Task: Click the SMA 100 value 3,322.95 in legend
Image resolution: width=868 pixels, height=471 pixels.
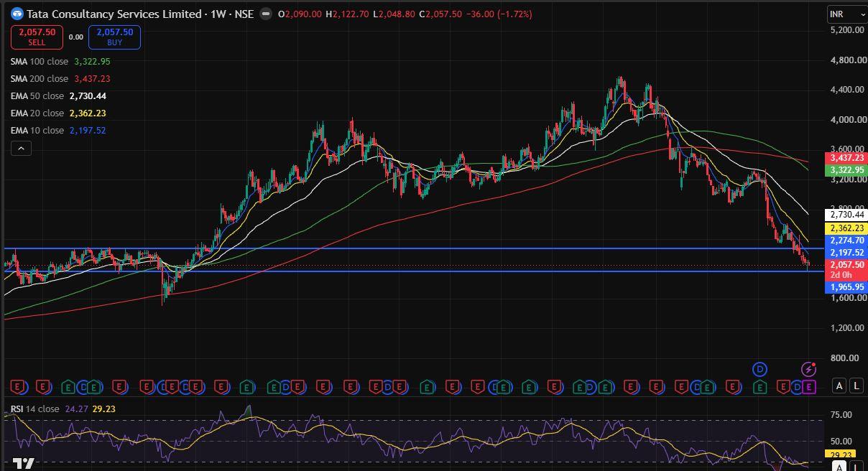Action: 92,62
